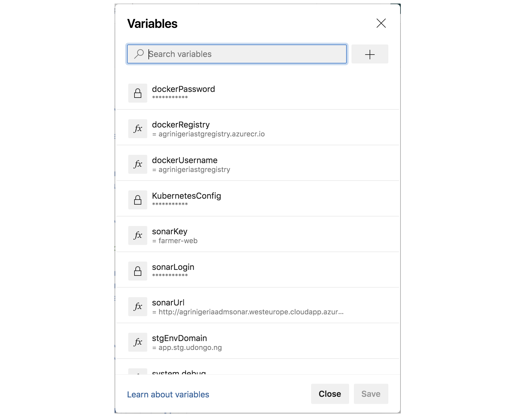This screenshot has width=532, height=414.
Task: Open the Learn about variables link
Action: pyautogui.click(x=168, y=394)
